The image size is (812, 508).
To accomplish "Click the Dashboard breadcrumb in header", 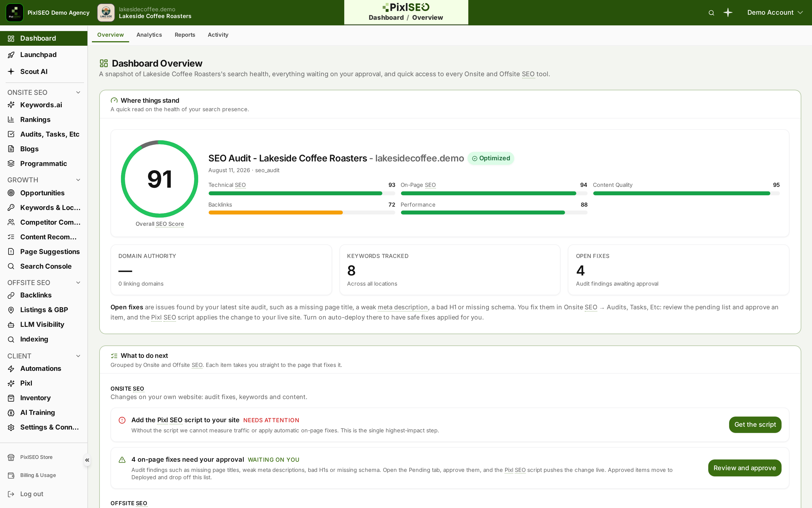I will [386, 17].
